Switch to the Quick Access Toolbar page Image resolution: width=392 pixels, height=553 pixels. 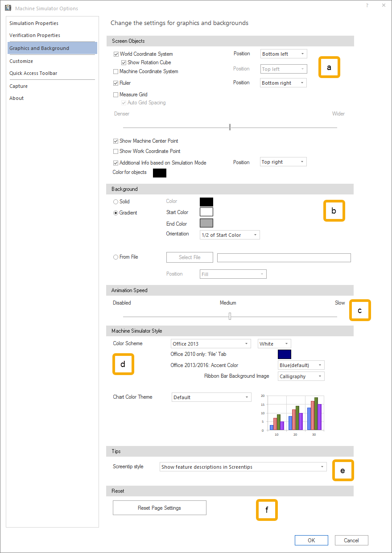(33, 73)
